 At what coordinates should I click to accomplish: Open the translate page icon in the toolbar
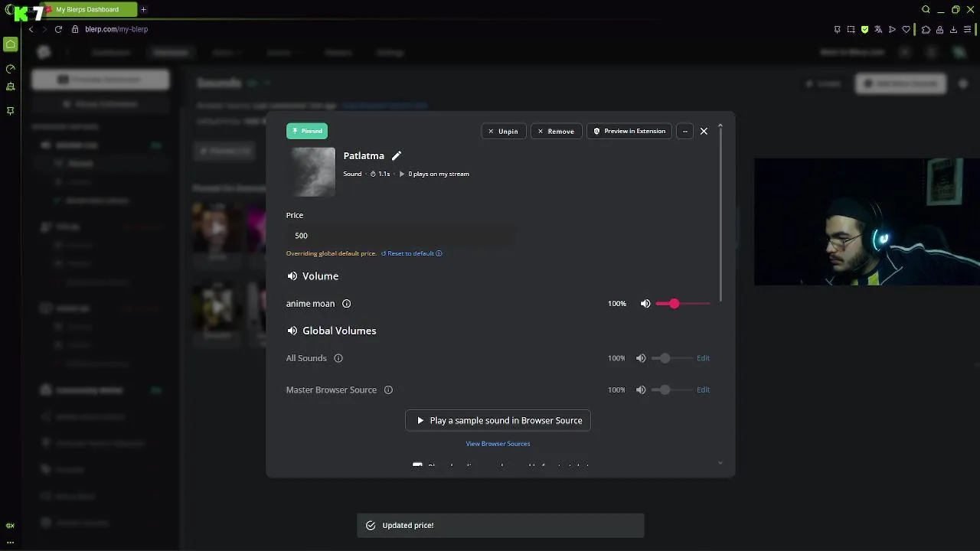(878, 29)
